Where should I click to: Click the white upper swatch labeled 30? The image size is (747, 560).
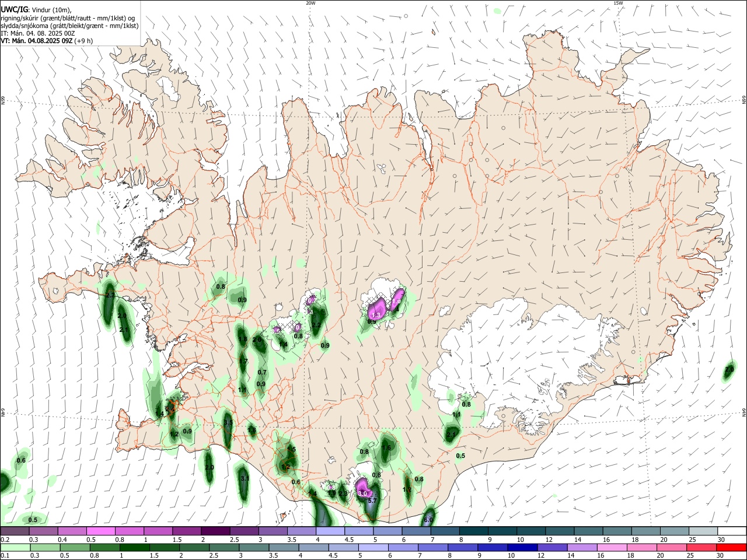tap(731, 531)
